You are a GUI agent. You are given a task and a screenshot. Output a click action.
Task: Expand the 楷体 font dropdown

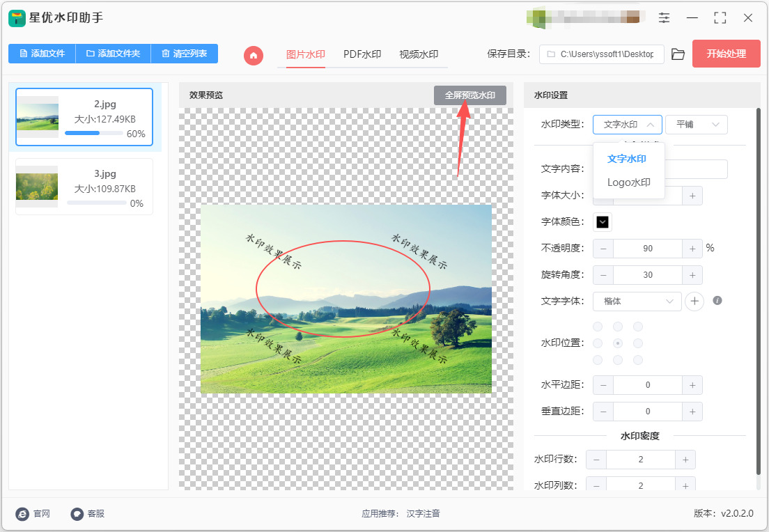tap(637, 301)
